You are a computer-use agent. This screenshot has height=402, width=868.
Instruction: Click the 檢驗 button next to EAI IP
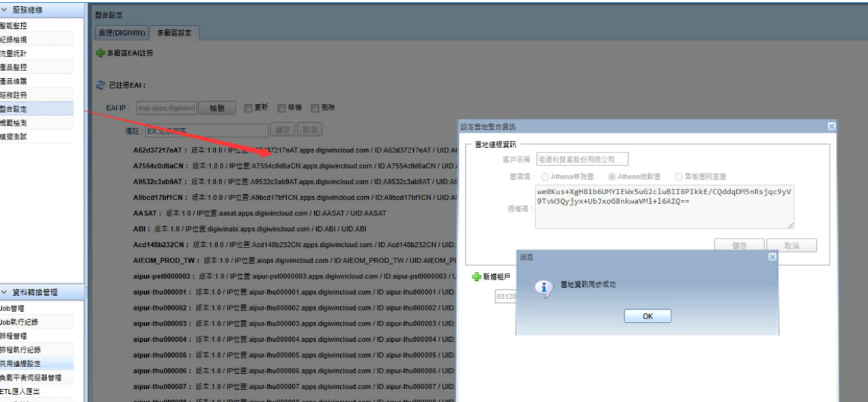tap(216, 108)
